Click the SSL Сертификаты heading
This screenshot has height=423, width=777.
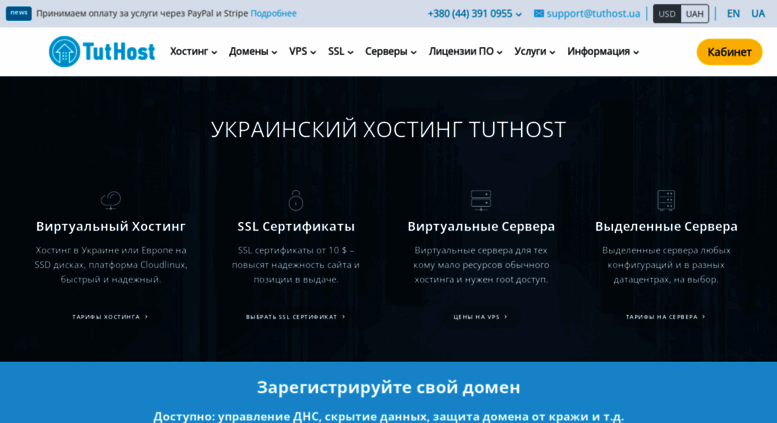point(296,226)
